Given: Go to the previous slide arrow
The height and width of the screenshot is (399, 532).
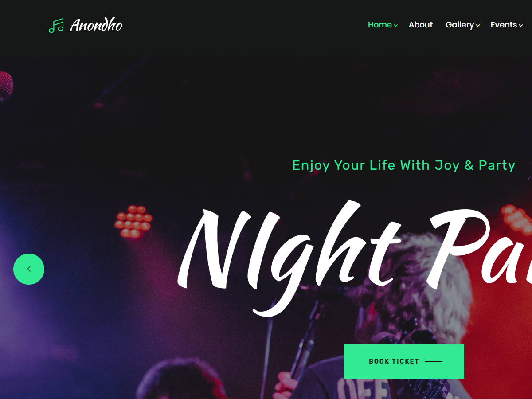Looking at the screenshot, I should (x=29, y=269).
